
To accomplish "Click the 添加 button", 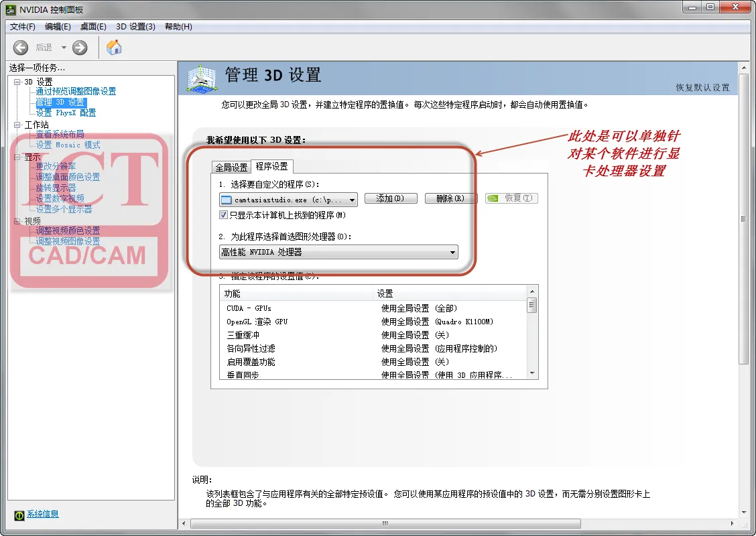I will (390, 199).
